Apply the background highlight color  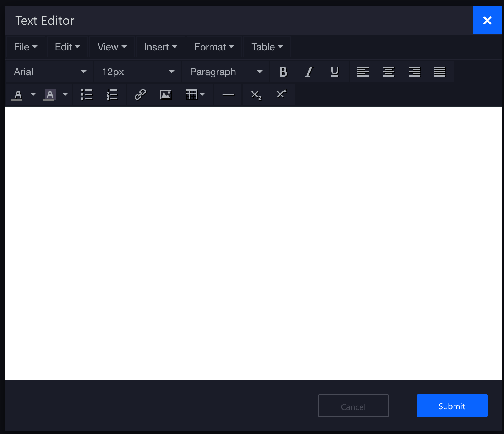(x=50, y=95)
